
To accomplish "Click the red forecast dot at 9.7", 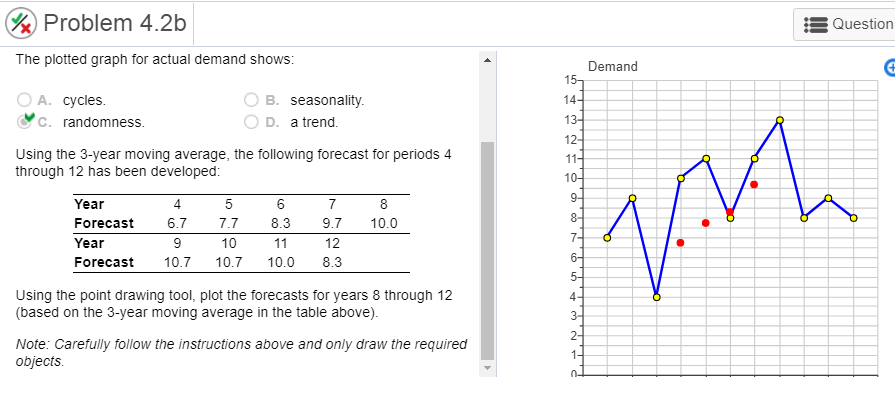I will (x=754, y=184).
